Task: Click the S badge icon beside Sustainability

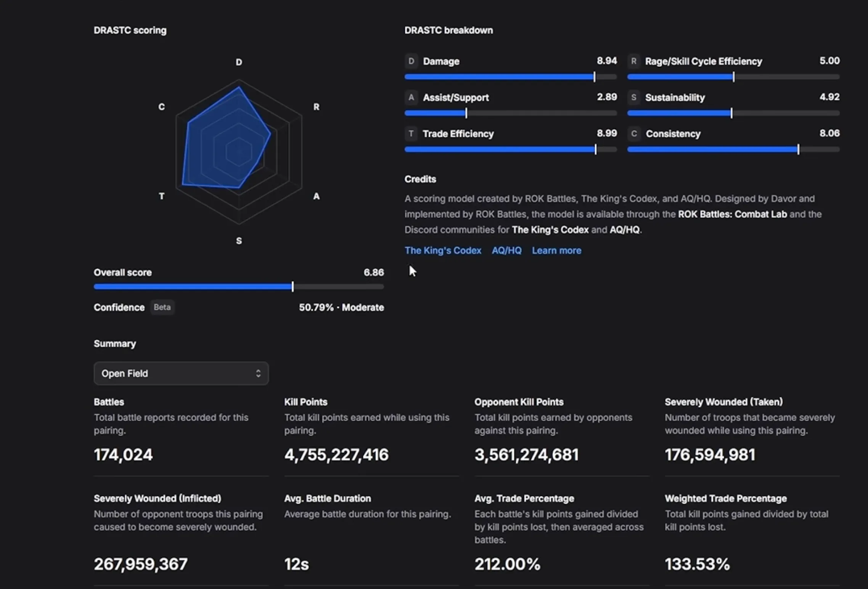Action: coord(633,97)
